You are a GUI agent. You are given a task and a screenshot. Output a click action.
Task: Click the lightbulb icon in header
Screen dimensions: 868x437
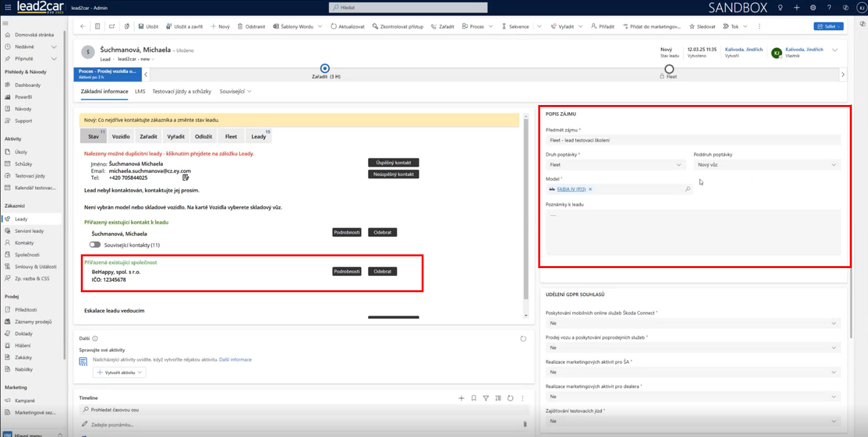(780, 8)
